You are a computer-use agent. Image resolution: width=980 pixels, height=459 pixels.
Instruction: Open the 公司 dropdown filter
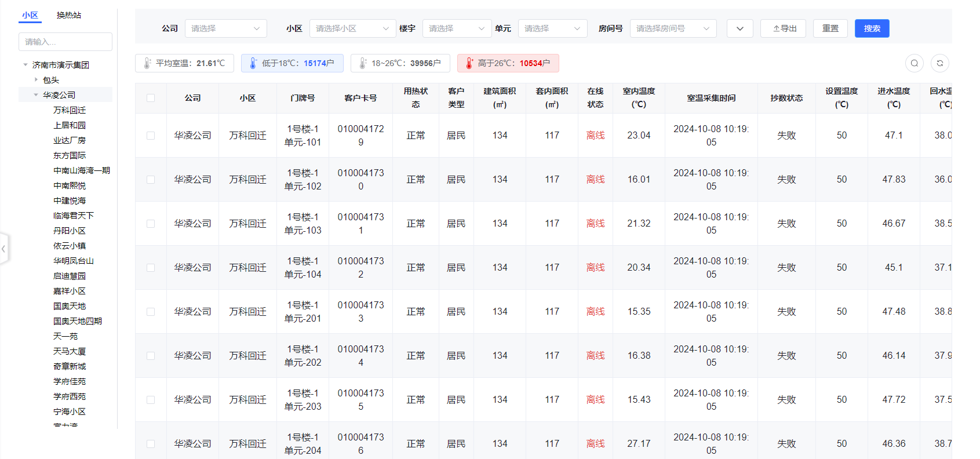click(x=225, y=28)
